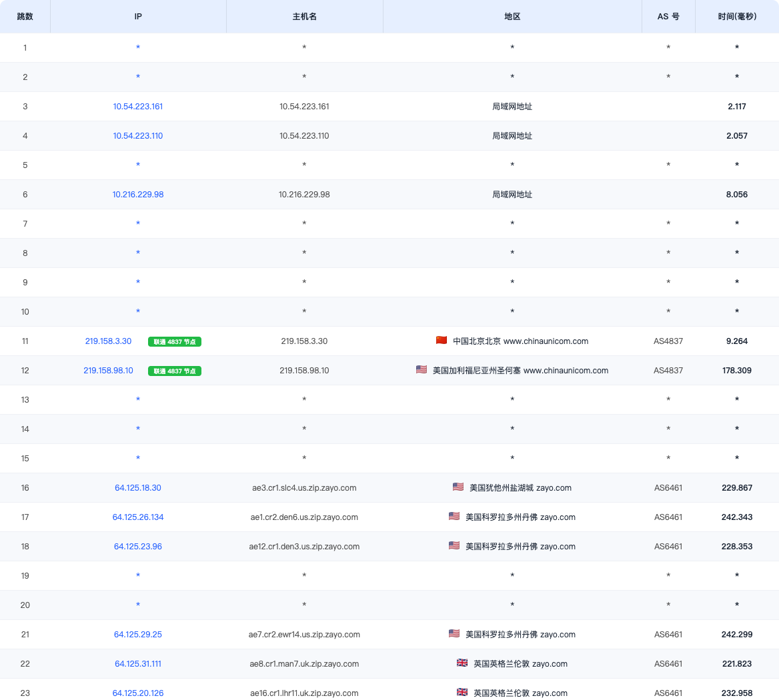779x700 pixels.
Task: Open IP link 10.54.223.110
Action: (x=137, y=135)
